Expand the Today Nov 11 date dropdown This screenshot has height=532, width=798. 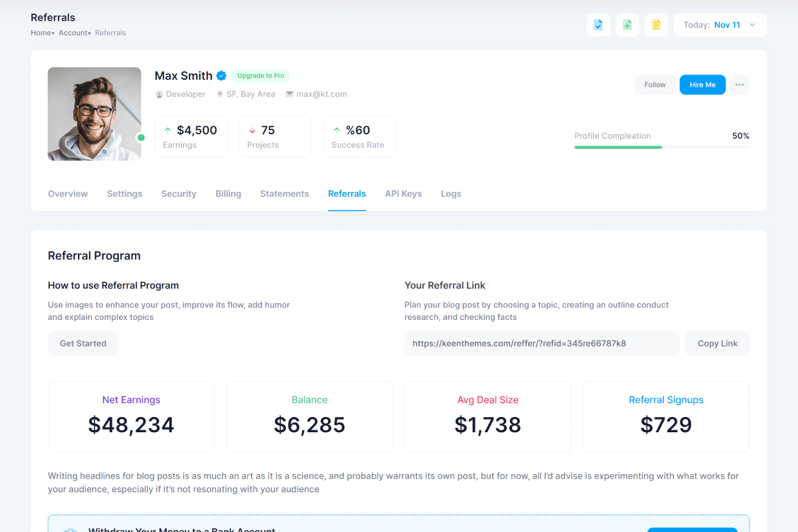pos(720,25)
